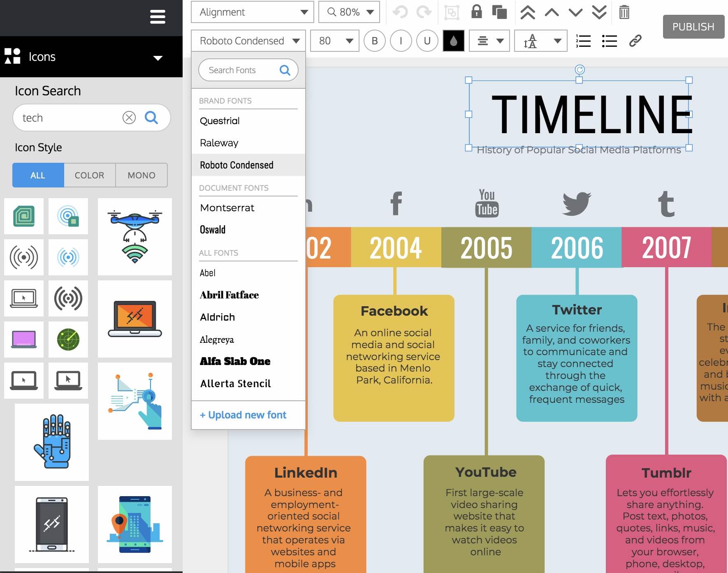Open the line spacing dropdown

click(541, 41)
